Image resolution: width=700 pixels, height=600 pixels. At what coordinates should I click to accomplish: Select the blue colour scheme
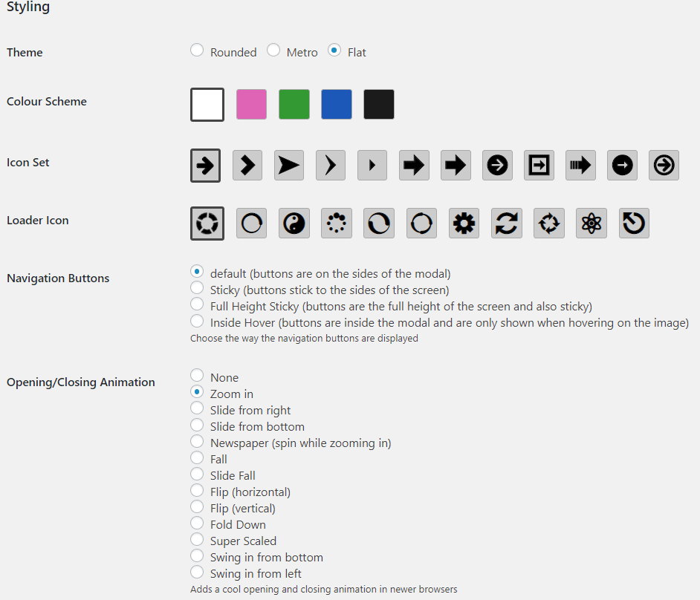[337, 105]
